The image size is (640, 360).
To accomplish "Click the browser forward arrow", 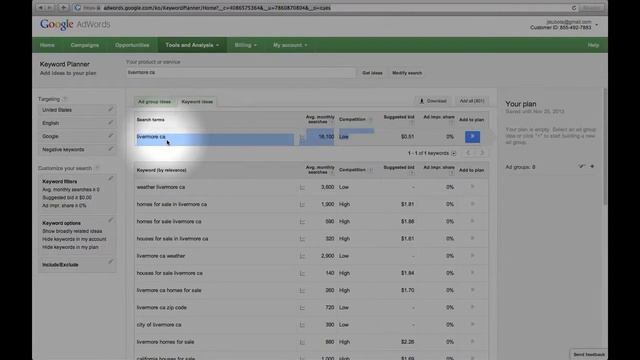I will (49, 7).
